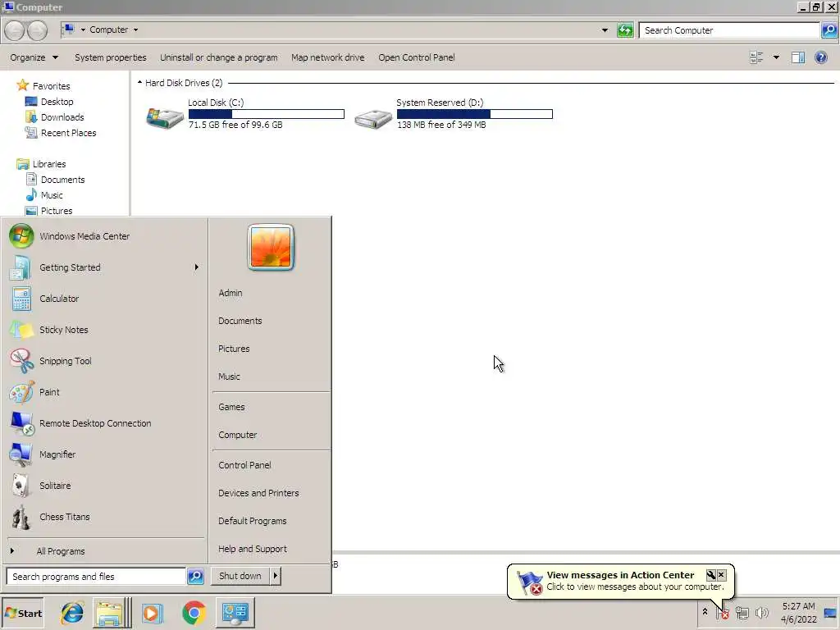Click Local Disk (C:) capacity bar
Viewport: 840px width, 630px height.
[267, 113]
